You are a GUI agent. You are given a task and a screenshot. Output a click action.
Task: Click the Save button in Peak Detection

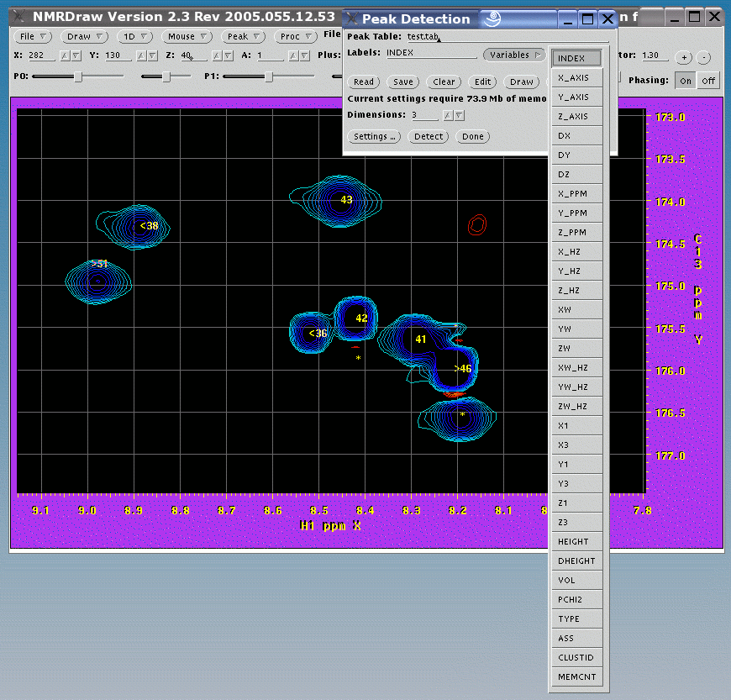(x=402, y=82)
